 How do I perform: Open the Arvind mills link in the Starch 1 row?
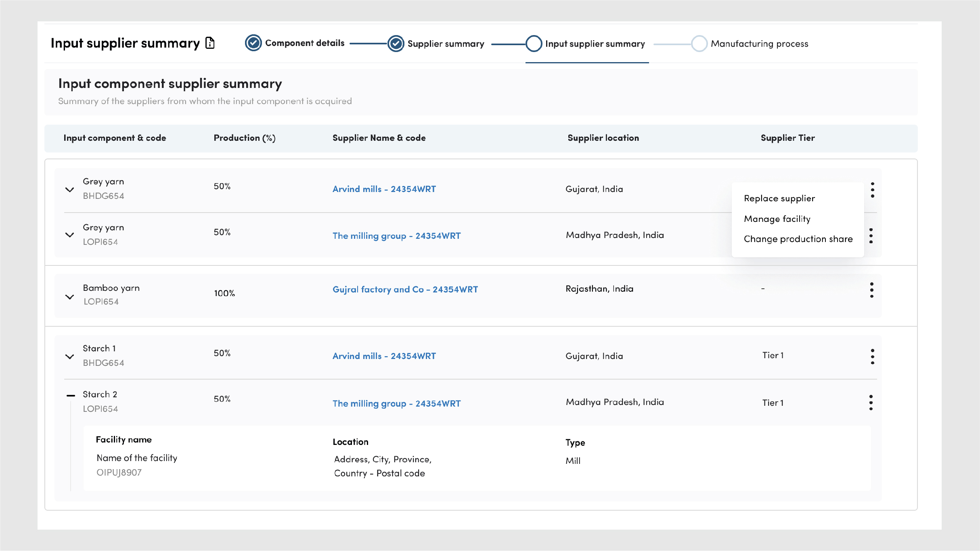tap(384, 356)
